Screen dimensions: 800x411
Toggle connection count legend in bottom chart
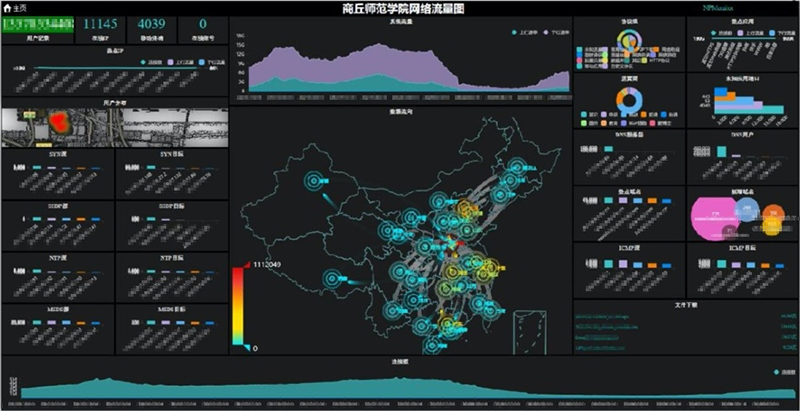(x=776, y=372)
